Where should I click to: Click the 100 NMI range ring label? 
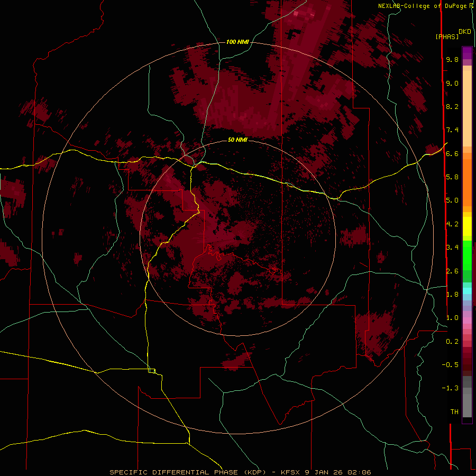pyautogui.click(x=237, y=42)
